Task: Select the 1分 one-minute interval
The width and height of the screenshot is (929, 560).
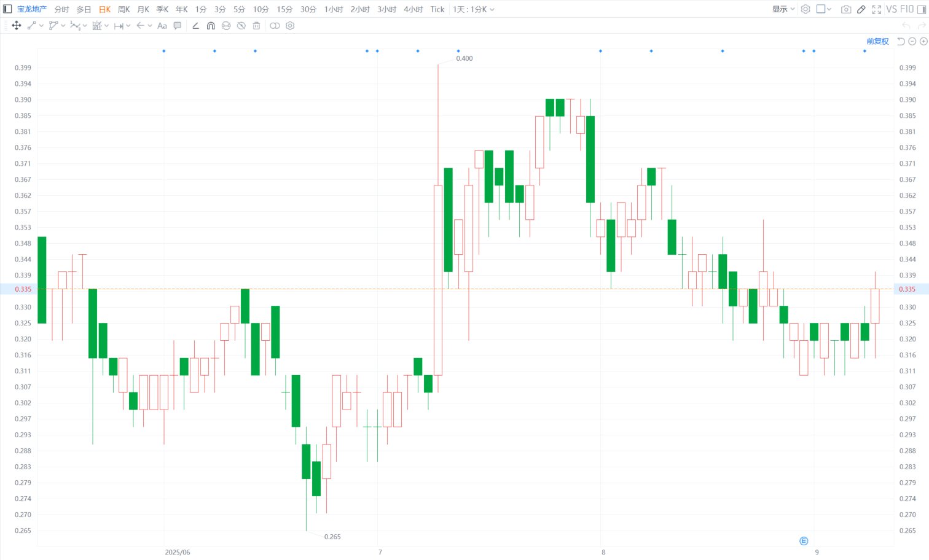Action: pyautogui.click(x=201, y=9)
